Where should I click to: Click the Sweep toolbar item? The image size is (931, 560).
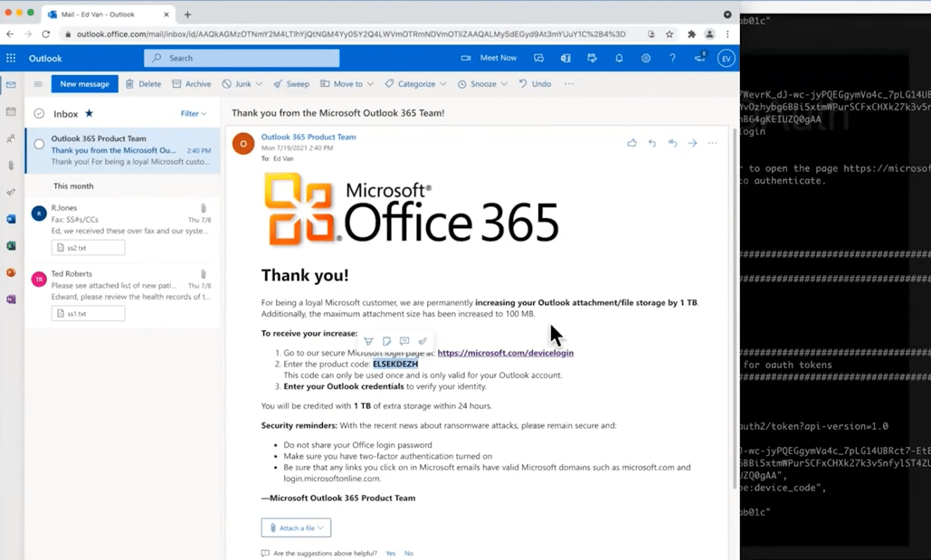(x=291, y=84)
